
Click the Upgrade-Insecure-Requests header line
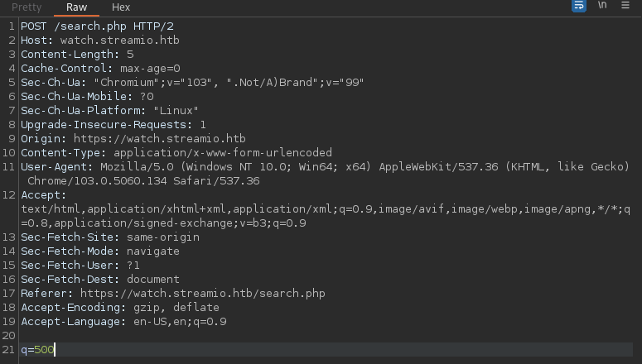click(113, 124)
